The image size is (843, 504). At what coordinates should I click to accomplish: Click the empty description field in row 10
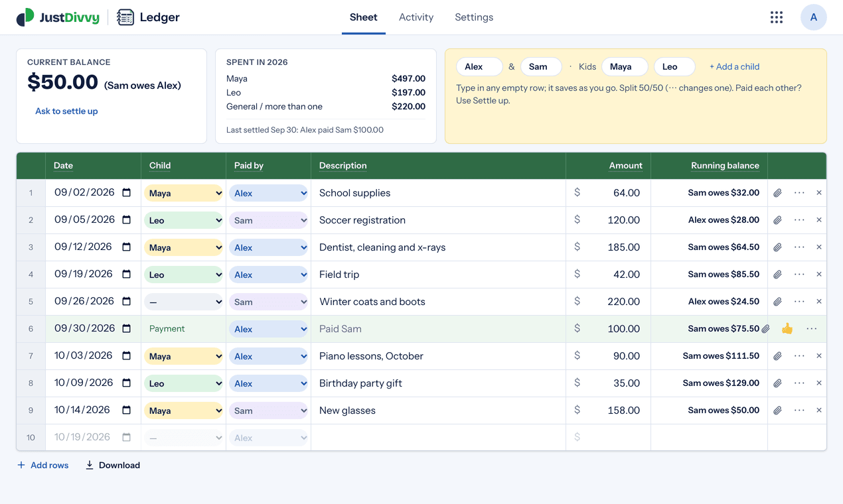(x=438, y=438)
